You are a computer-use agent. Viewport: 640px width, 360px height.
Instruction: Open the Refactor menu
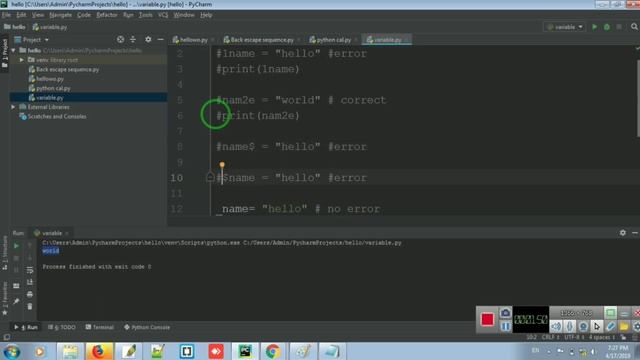[107, 15]
